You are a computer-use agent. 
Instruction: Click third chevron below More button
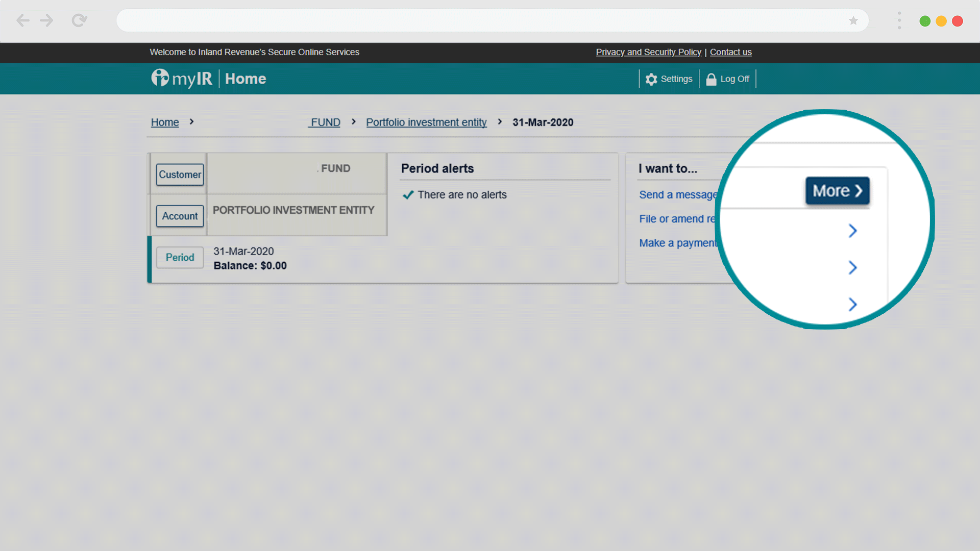pyautogui.click(x=852, y=305)
